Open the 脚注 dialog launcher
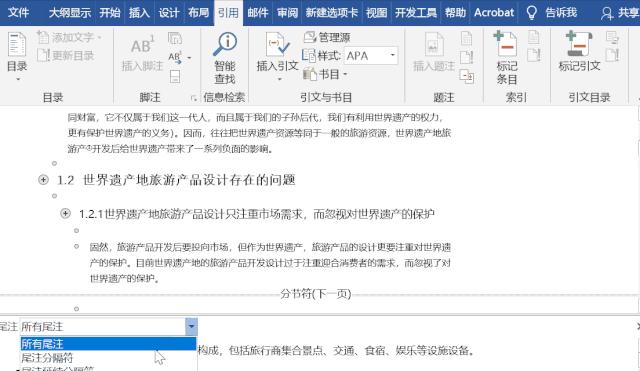The height and width of the screenshot is (371, 640). 193,98
